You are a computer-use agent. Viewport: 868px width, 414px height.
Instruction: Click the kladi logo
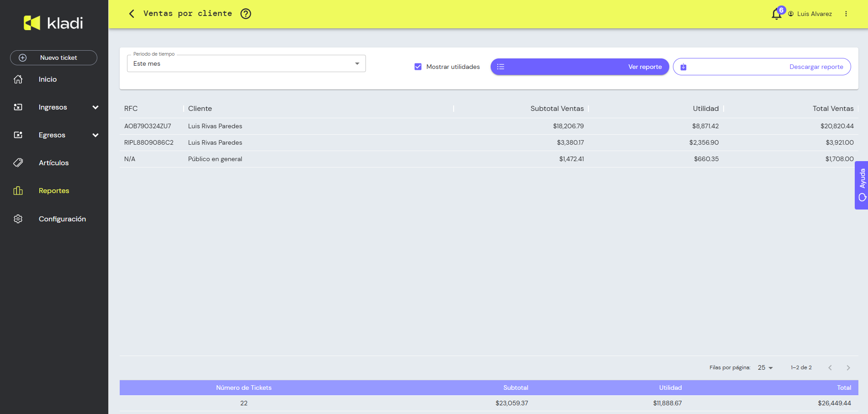tap(53, 23)
